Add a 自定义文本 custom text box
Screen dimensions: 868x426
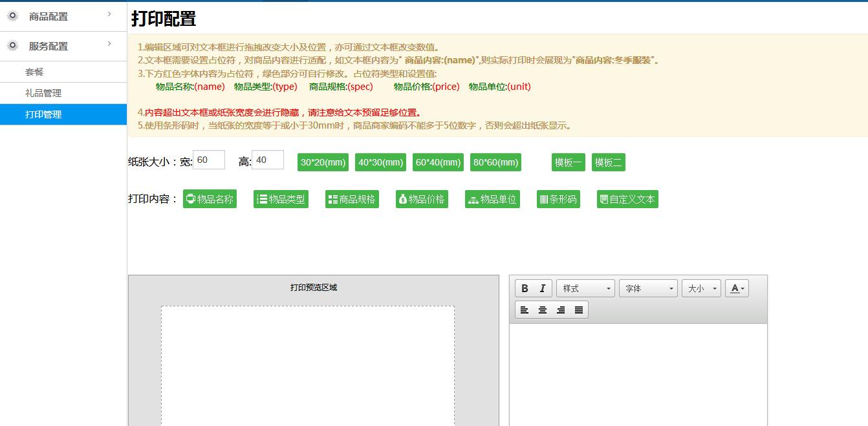pos(627,199)
